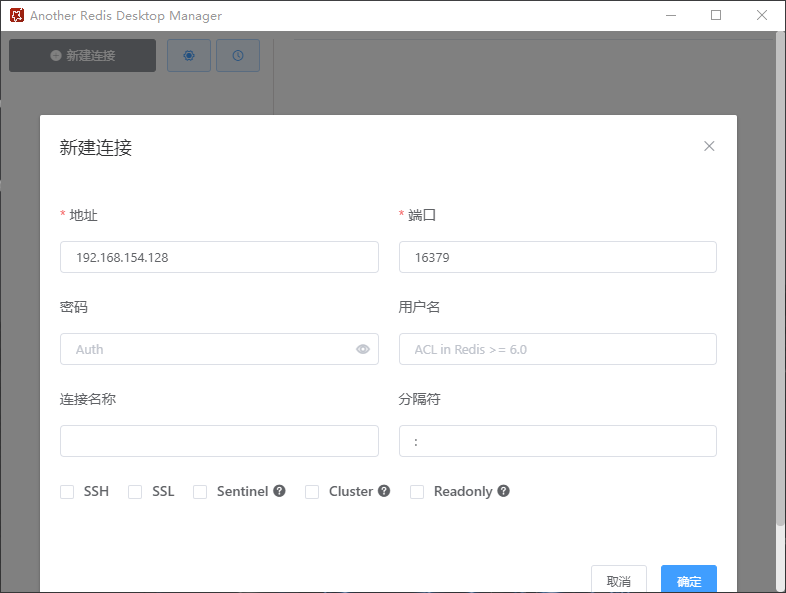Enable the SSH checkbox
Screen dimensions: 786x593
pos(67,492)
